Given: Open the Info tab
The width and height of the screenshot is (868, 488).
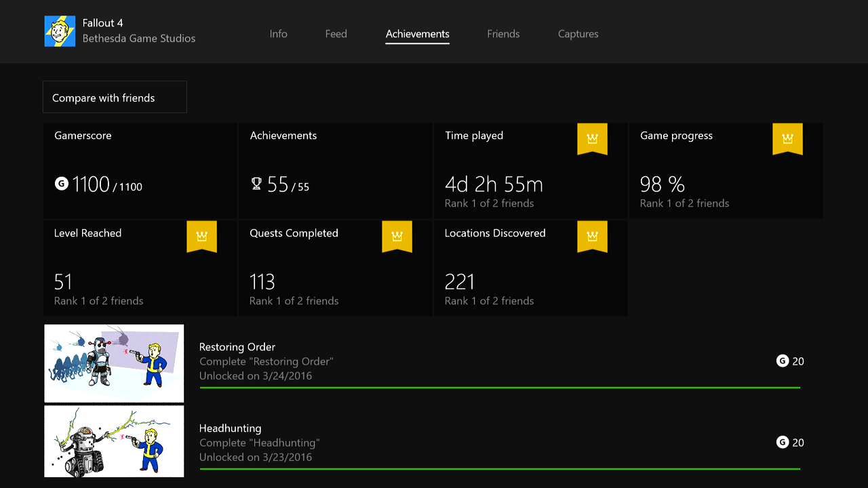Looking at the screenshot, I should (x=279, y=34).
